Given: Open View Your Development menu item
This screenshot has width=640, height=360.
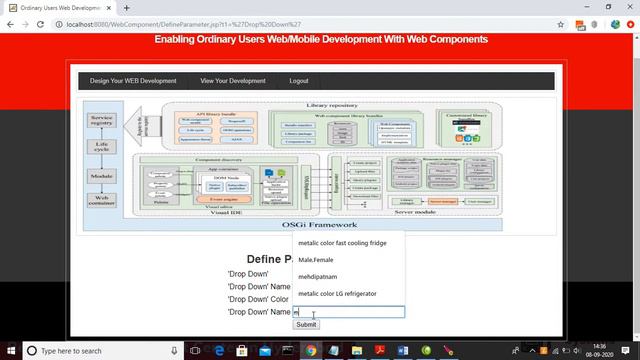Looking at the screenshot, I should click(233, 81).
